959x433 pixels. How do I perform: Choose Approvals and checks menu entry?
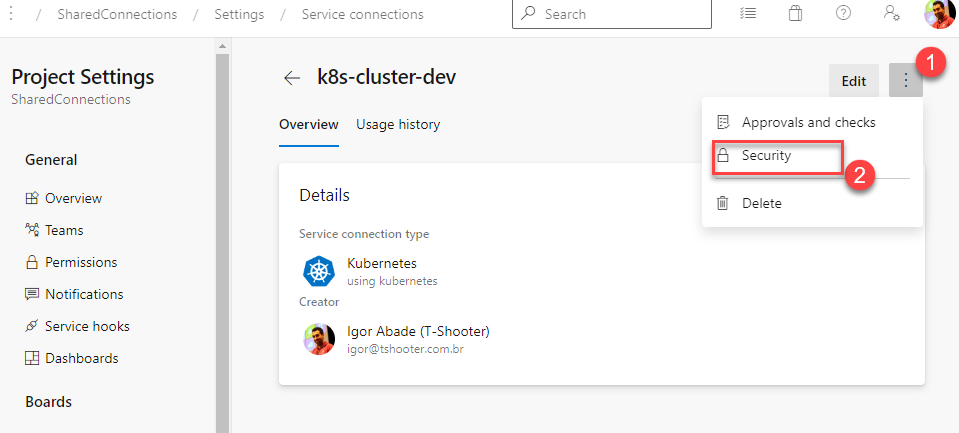(809, 122)
